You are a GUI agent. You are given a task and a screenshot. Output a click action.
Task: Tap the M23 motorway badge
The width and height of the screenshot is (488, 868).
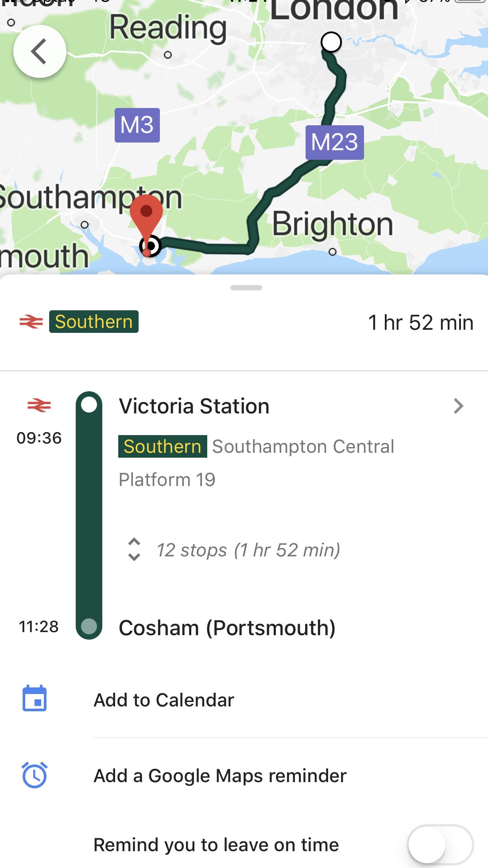[334, 143]
